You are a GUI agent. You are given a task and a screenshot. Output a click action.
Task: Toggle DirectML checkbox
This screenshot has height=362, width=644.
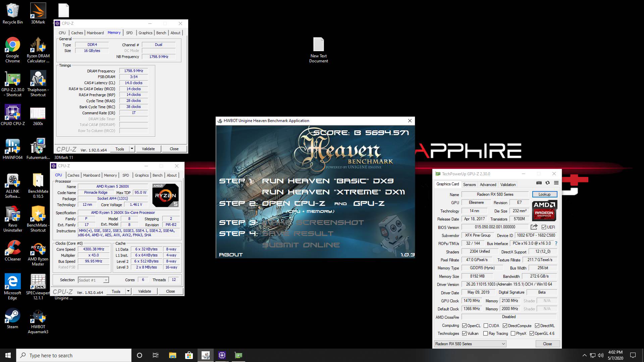(x=537, y=326)
